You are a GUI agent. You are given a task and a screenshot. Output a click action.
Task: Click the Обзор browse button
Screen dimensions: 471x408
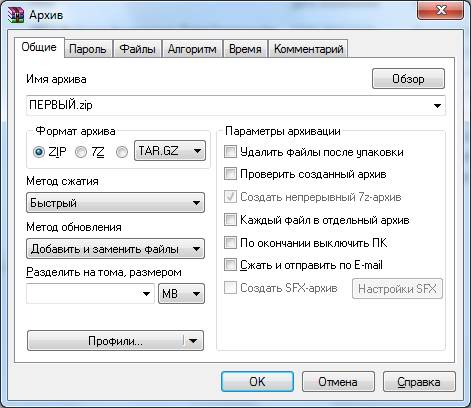coord(408,79)
